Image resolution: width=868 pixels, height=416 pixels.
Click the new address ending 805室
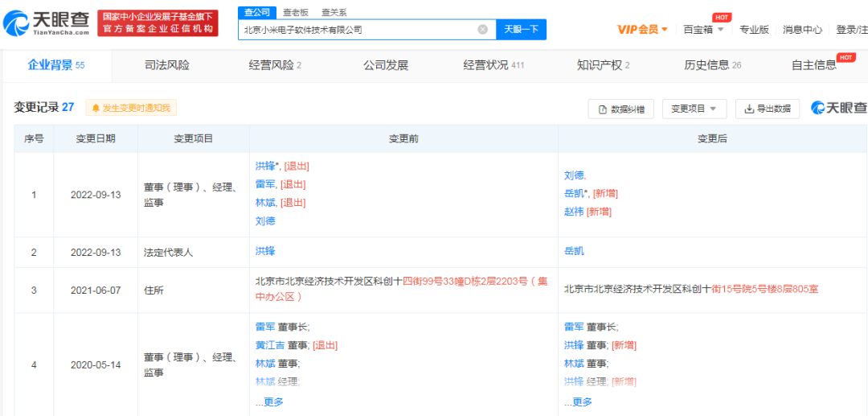pos(691,289)
